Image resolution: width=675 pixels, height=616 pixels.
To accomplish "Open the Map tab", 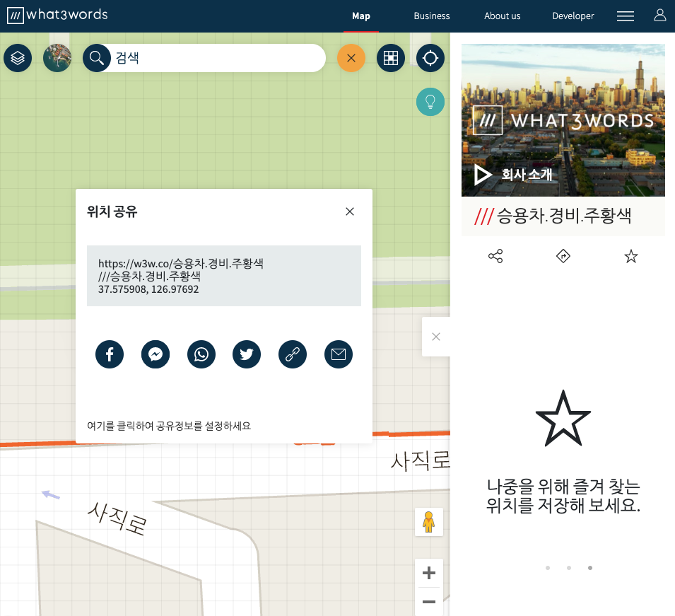I will tap(361, 16).
